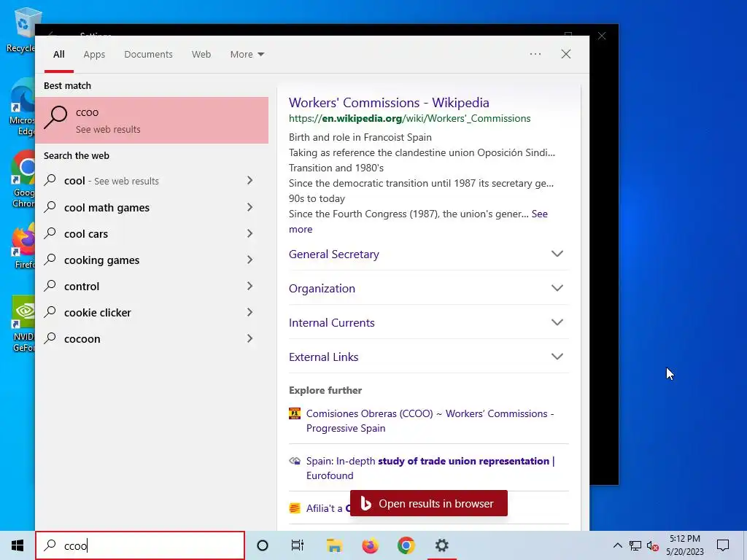Switch to Settings gear on taskbar
This screenshot has width=747, height=560.
point(441,545)
